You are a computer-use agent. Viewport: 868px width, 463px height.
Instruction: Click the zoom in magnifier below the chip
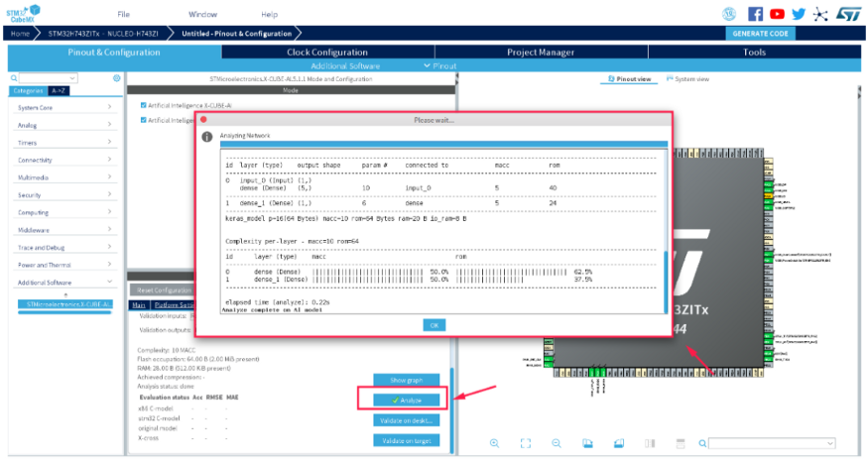[x=494, y=443]
